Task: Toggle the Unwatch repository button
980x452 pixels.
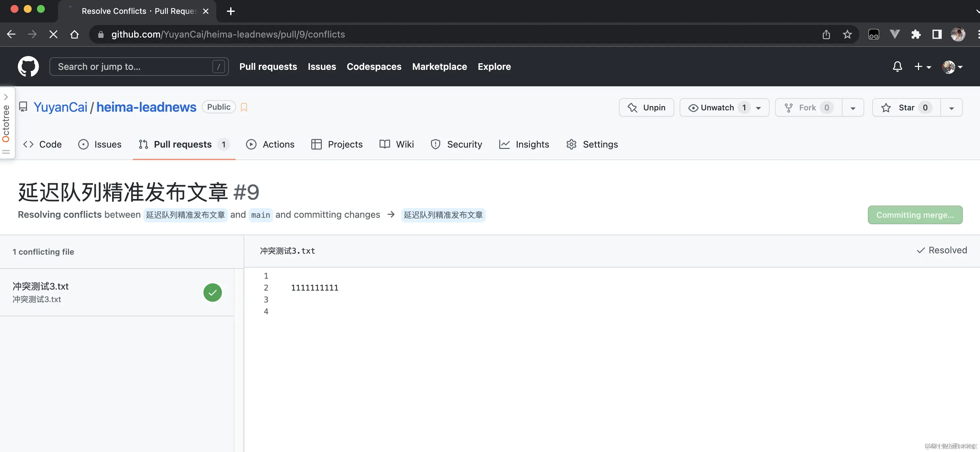Action: pos(717,108)
